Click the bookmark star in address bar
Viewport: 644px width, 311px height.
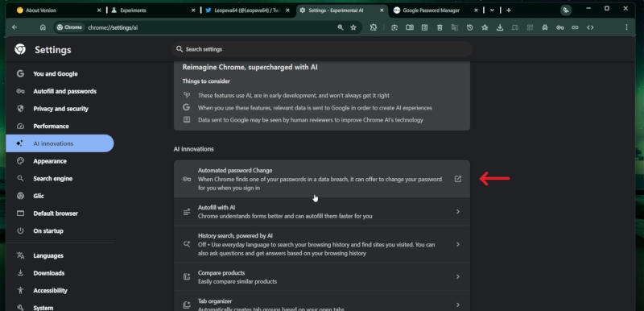[353, 27]
